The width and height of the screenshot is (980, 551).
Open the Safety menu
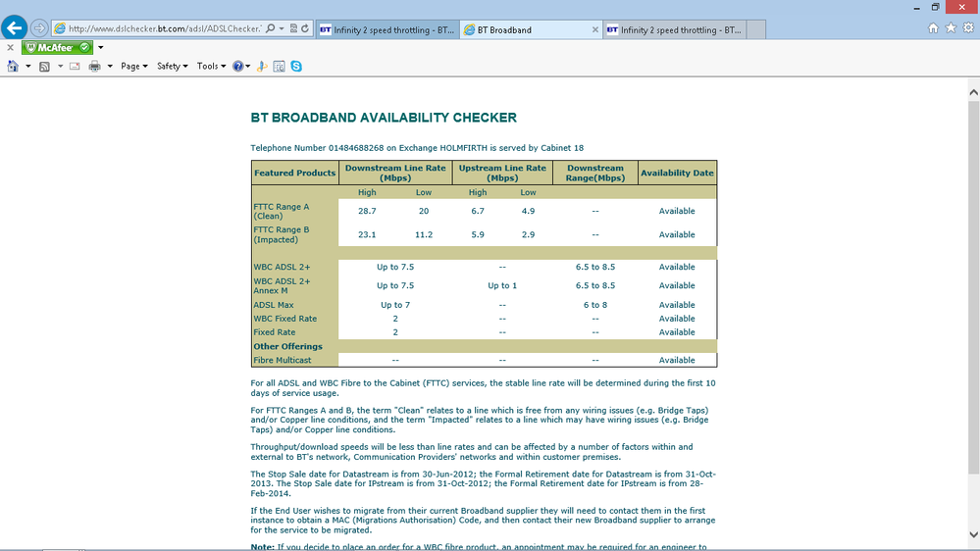(x=172, y=67)
